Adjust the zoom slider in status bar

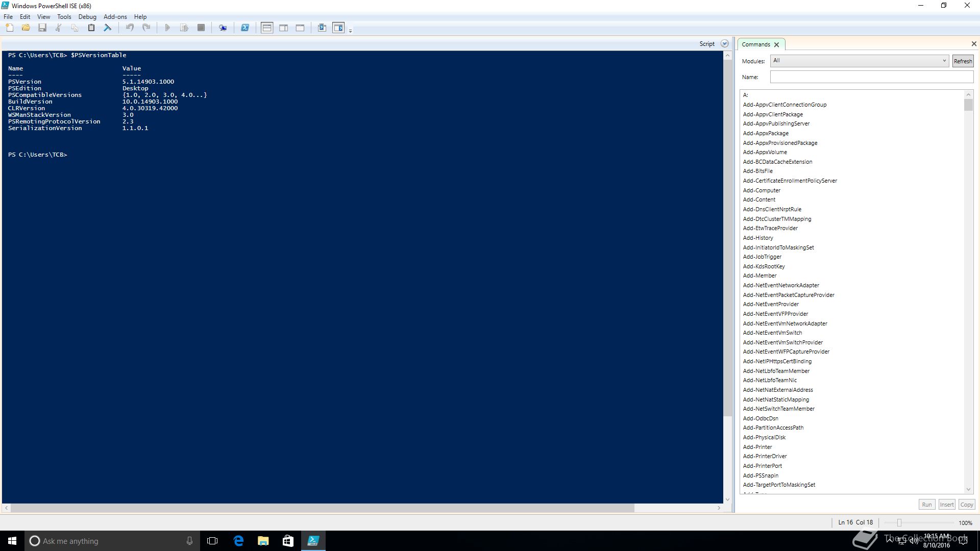[x=899, y=523]
